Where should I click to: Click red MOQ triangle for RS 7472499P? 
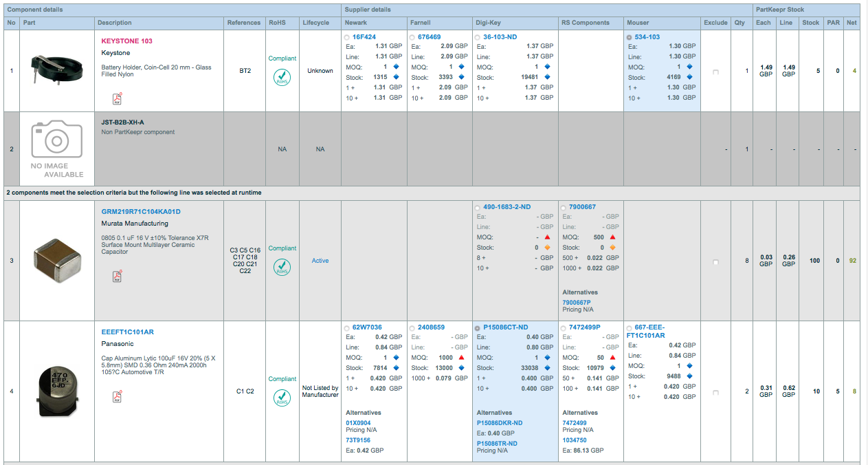(x=612, y=358)
